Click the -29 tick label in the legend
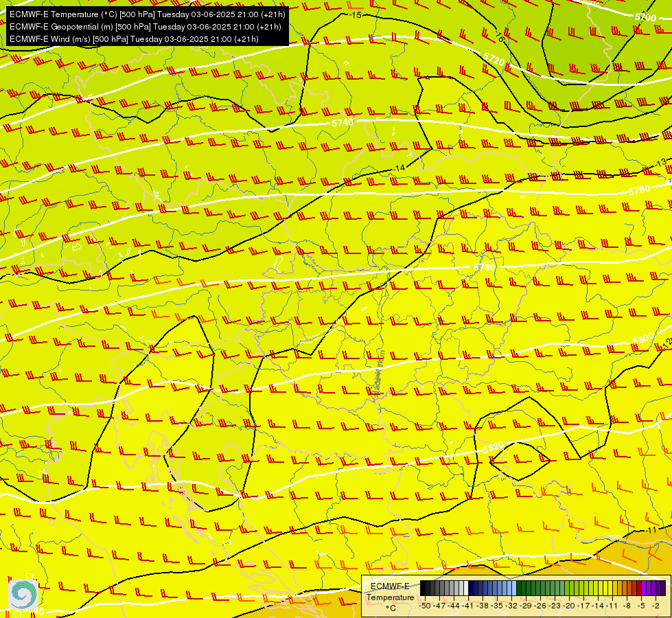The image size is (672, 618). 526,606
